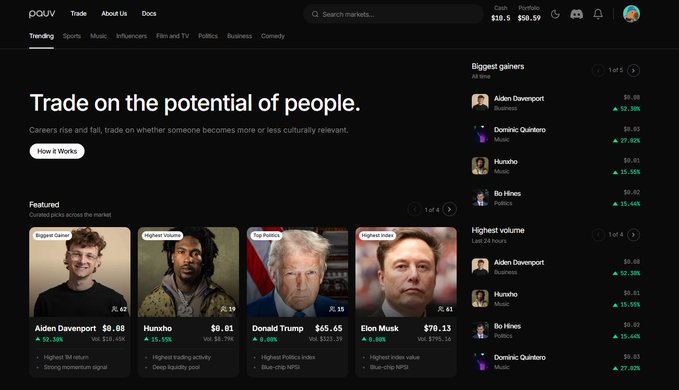Click 52.38% gain on Aiden Davenport card
Image resolution: width=679 pixels, height=390 pixels.
pyautogui.click(x=49, y=339)
